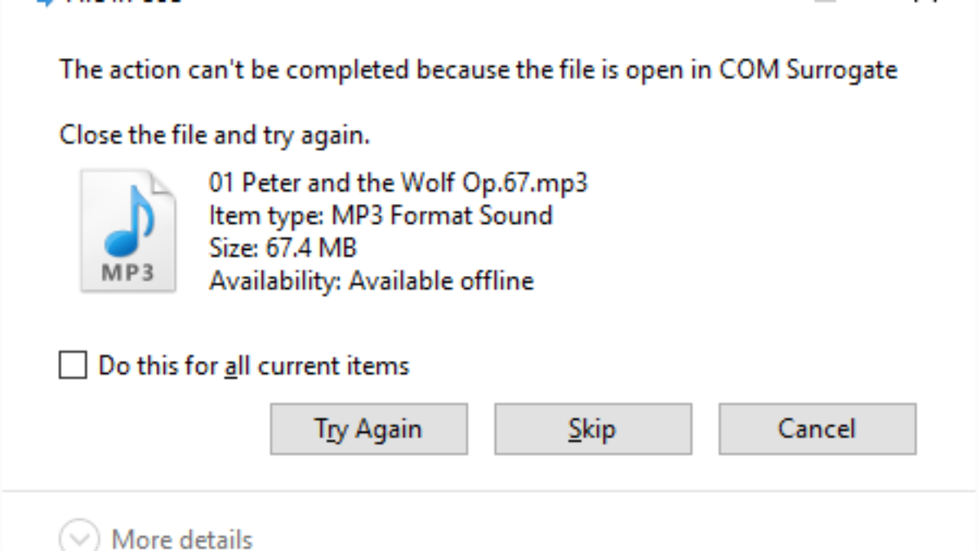980x551 pixels.
Task: Click the file name 01 Peter and the Wolf Op.67.mp3
Action: [398, 182]
